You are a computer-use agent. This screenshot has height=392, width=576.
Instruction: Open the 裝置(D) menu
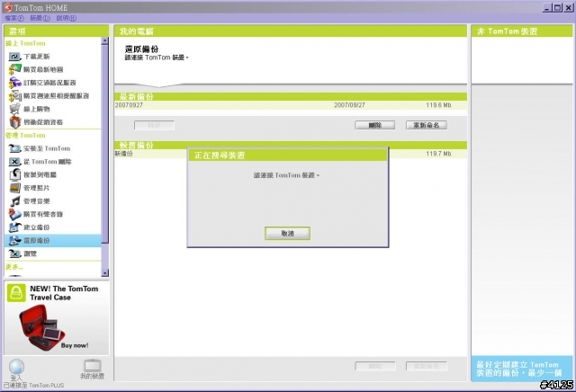(x=40, y=18)
